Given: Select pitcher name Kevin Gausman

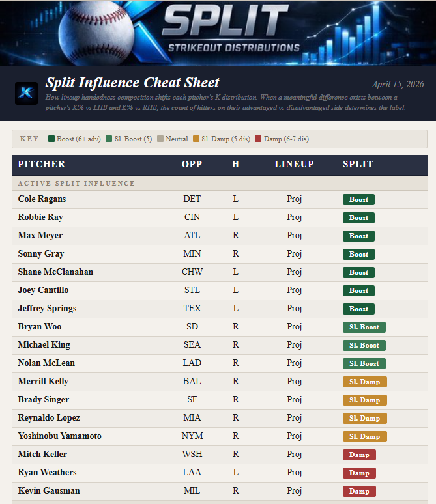Looking at the screenshot, I should [49, 491].
